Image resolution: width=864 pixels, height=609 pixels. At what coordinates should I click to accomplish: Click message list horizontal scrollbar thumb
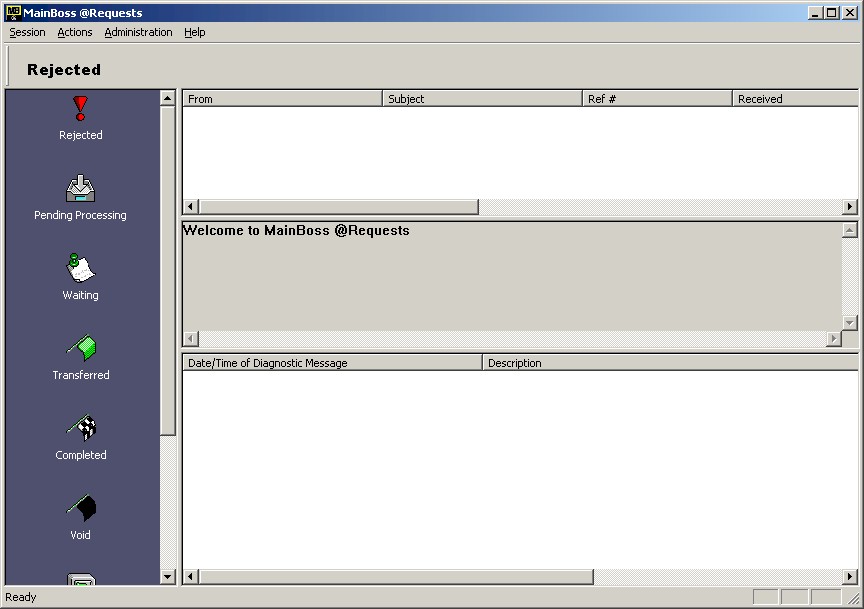coord(339,207)
